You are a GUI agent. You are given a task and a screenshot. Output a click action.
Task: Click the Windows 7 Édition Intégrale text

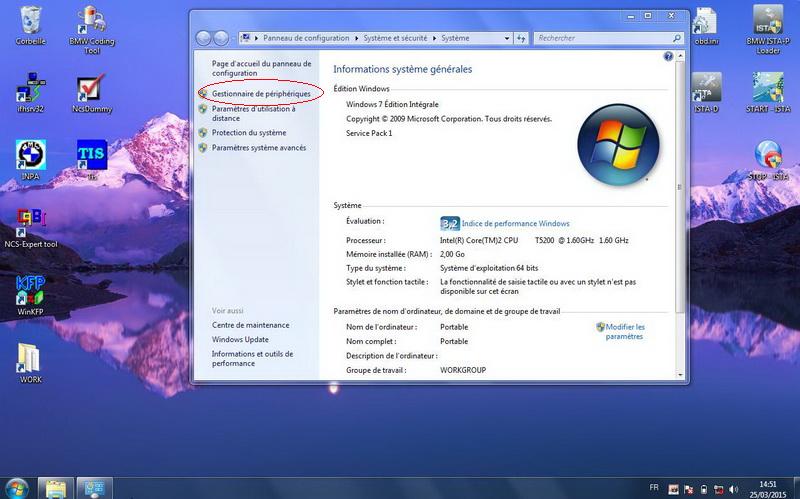[392, 104]
